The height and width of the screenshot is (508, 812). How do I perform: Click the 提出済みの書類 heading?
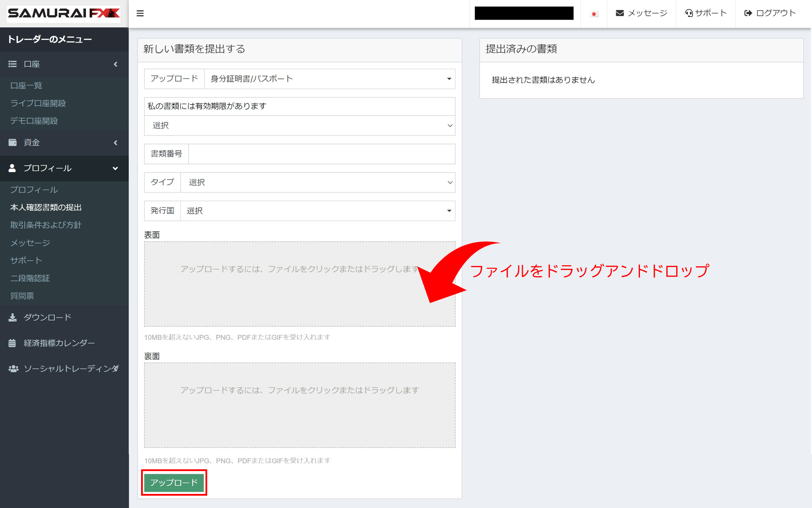coord(521,49)
